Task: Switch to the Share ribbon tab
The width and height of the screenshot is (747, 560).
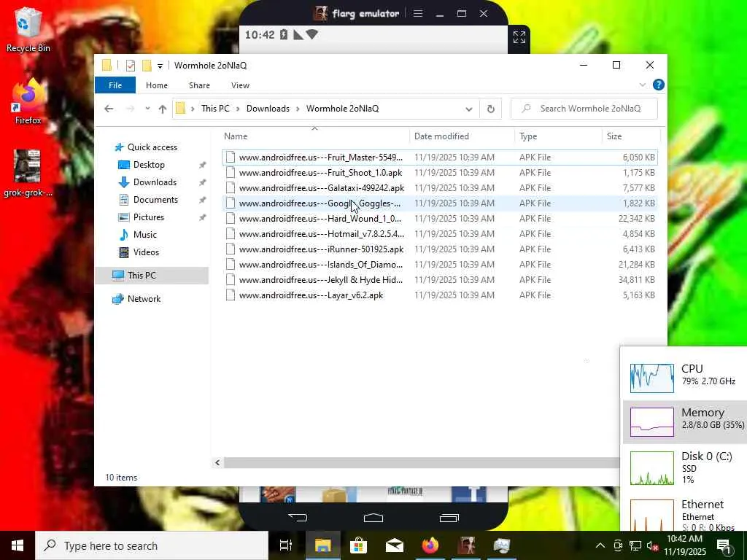Action: pyautogui.click(x=199, y=85)
